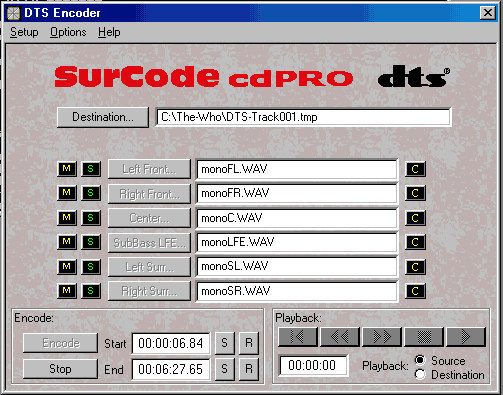
Task: Rewind playback with double left arrows
Action: click(340, 337)
